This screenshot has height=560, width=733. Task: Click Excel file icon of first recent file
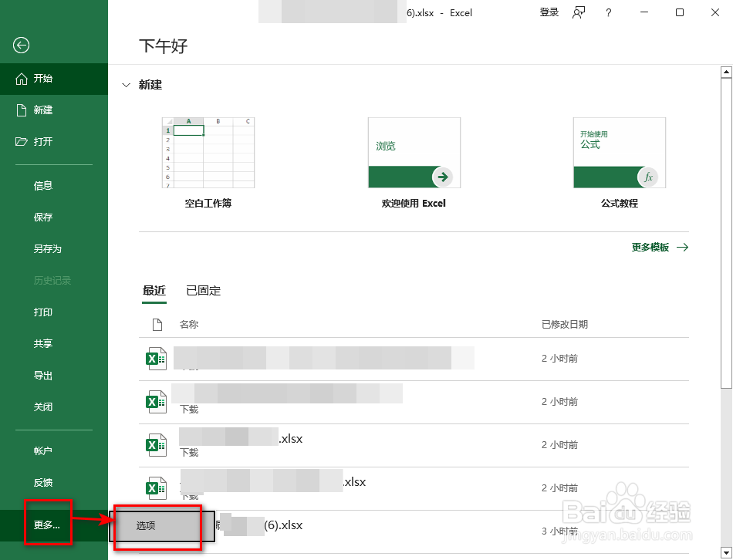tap(156, 359)
